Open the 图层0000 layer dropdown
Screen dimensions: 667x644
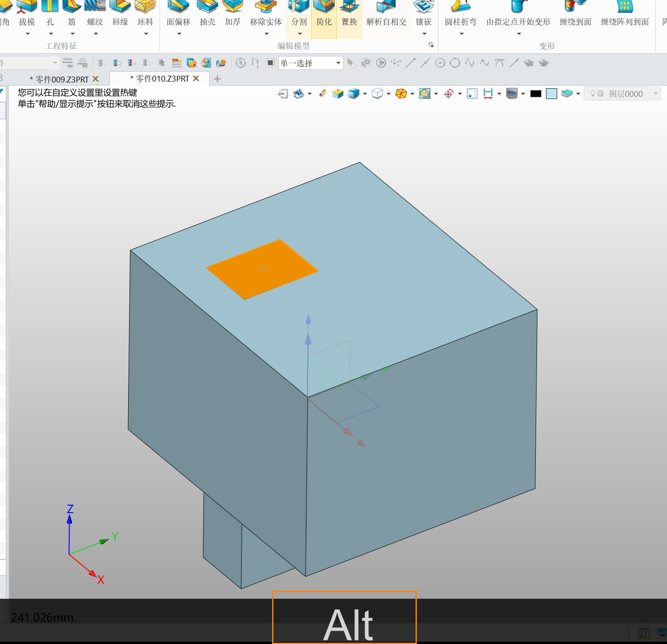[622, 94]
